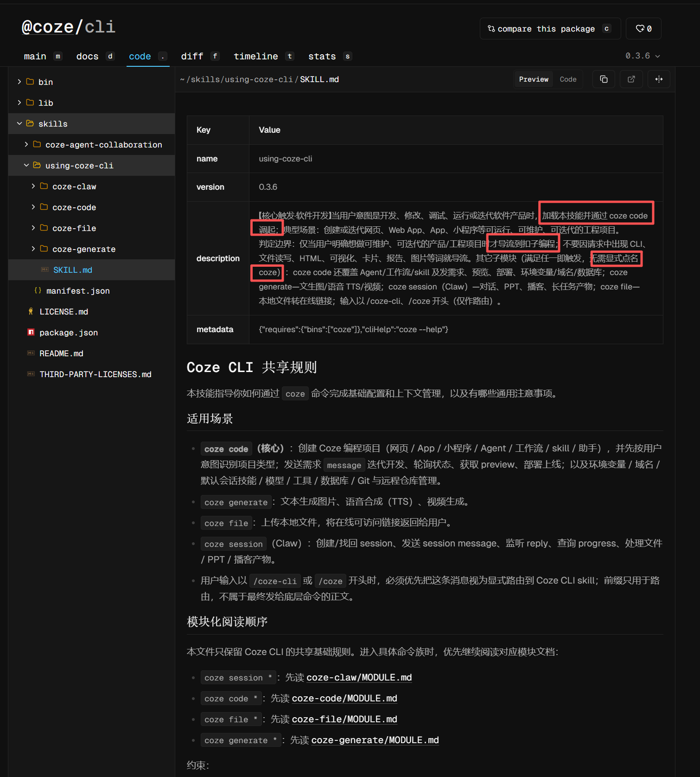The width and height of the screenshot is (700, 777).
Task: Click the expand width icon button
Action: pos(659,79)
